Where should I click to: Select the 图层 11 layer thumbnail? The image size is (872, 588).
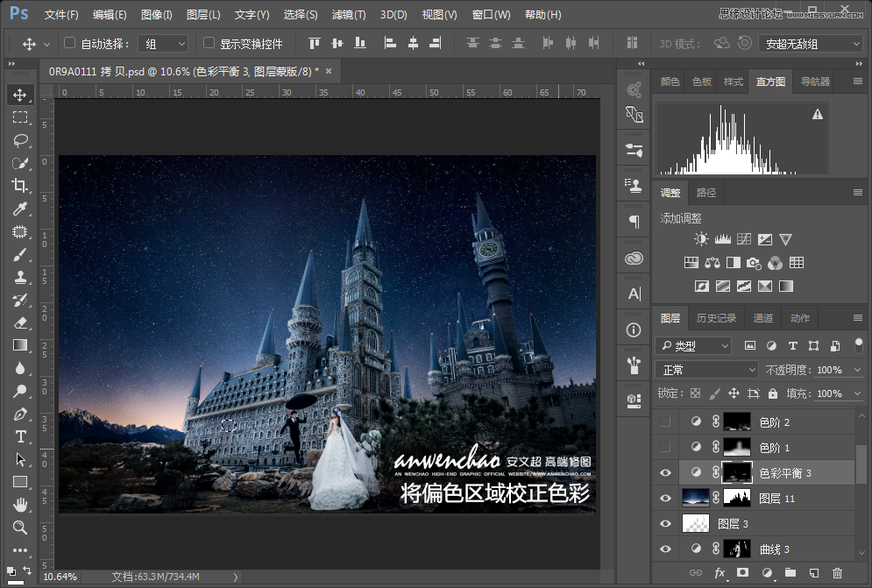click(695, 498)
